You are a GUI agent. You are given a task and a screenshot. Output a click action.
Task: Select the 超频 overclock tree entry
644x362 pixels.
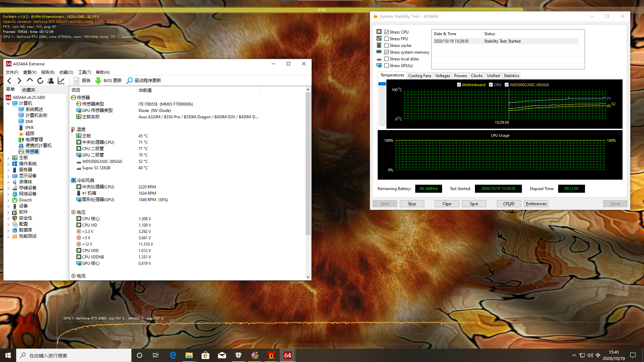pyautogui.click(x=30, y=134)
